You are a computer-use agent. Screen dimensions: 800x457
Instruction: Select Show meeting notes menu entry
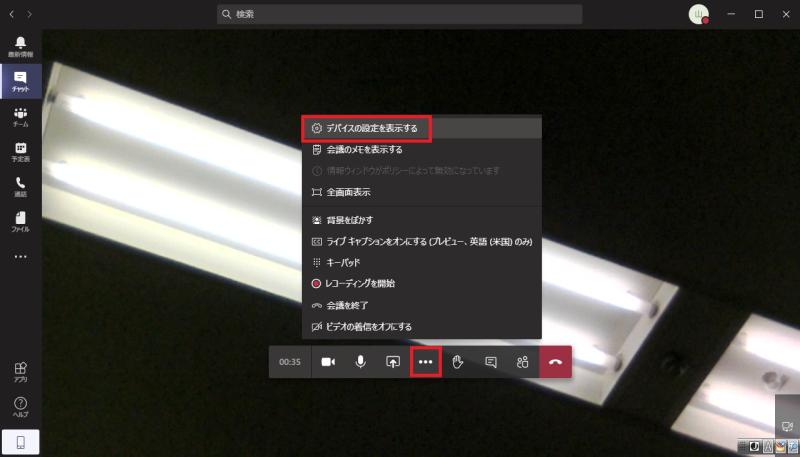[421, 149]
